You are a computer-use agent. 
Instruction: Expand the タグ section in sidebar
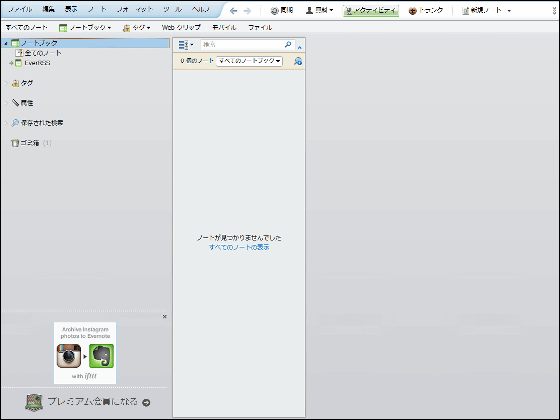click(x=6, y=83)
